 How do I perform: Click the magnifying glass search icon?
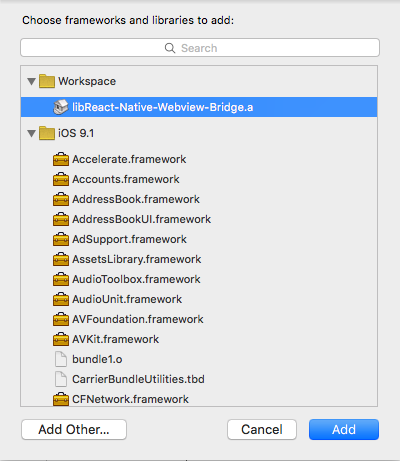pos(170,48)
